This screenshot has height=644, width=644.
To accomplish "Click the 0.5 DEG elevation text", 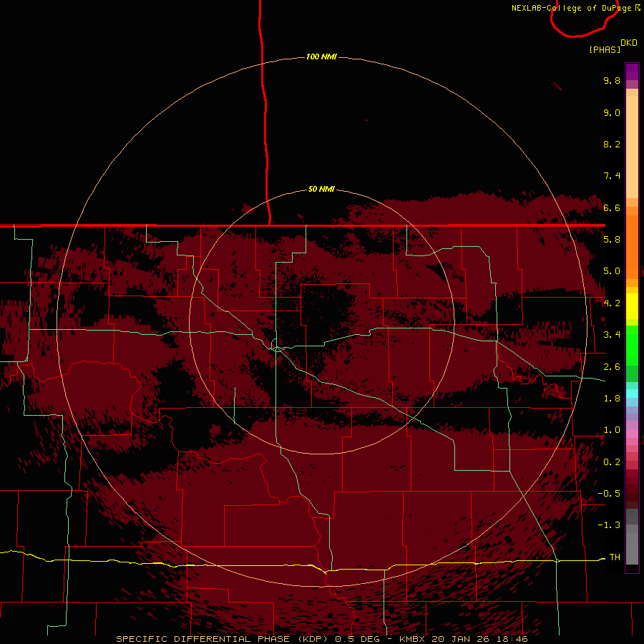I will [x=357, y=639].
